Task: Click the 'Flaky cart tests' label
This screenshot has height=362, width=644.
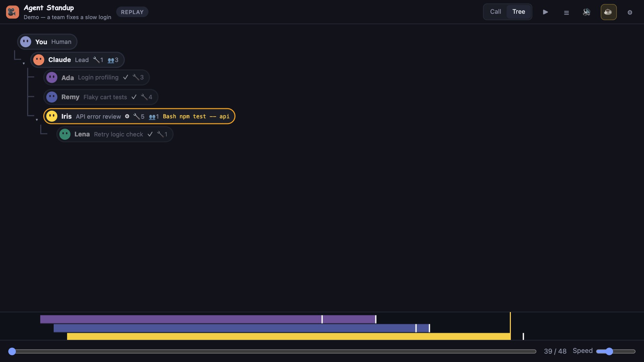Action: pos(105,97)
